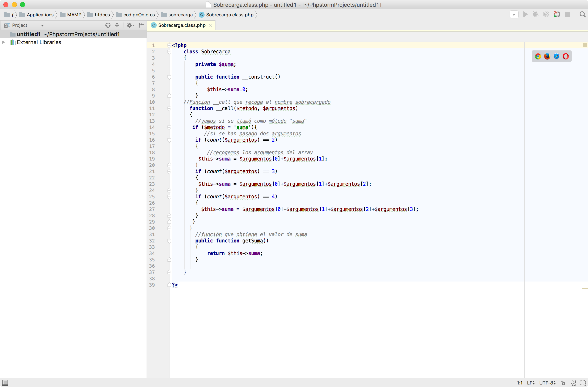Toggle read-only mode with the lock icon
This screenshot has height=387, width=588.
[x=563, y=383]
